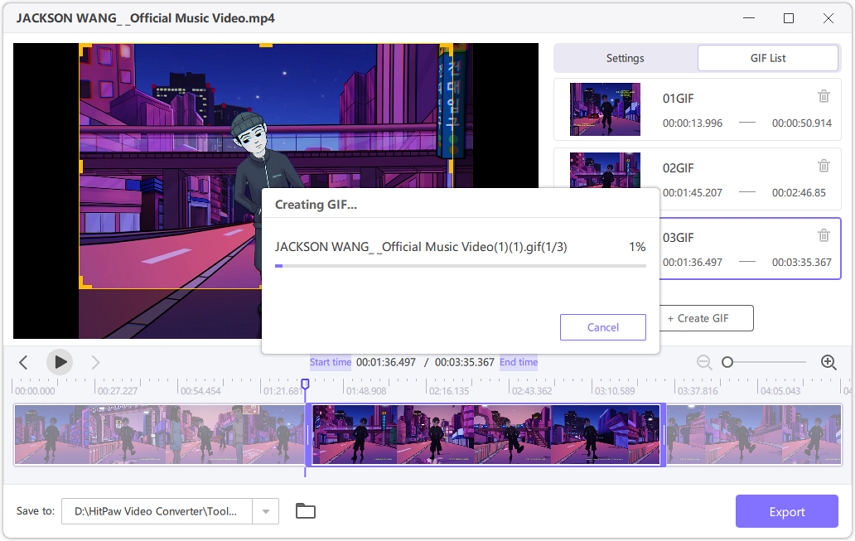Click the 03:37.816 mark on timeline ruler
This screenshot has width=855, height=541.
697,391
